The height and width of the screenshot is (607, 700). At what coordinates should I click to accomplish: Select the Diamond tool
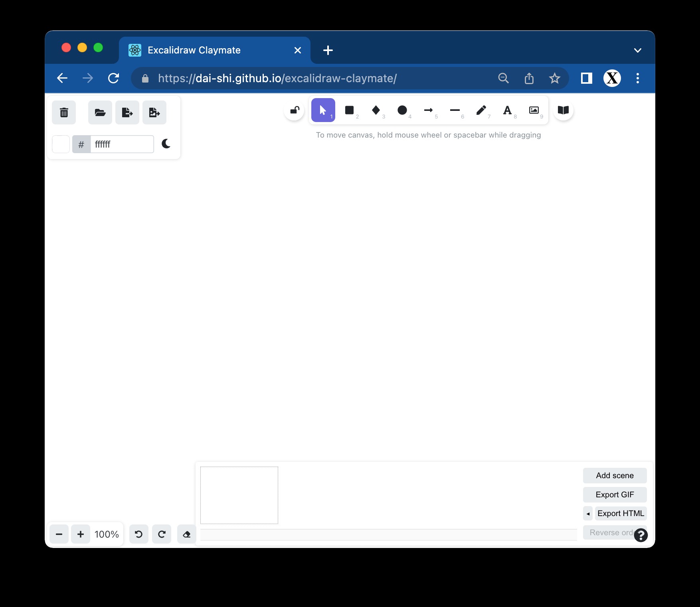tap(376, 110)
